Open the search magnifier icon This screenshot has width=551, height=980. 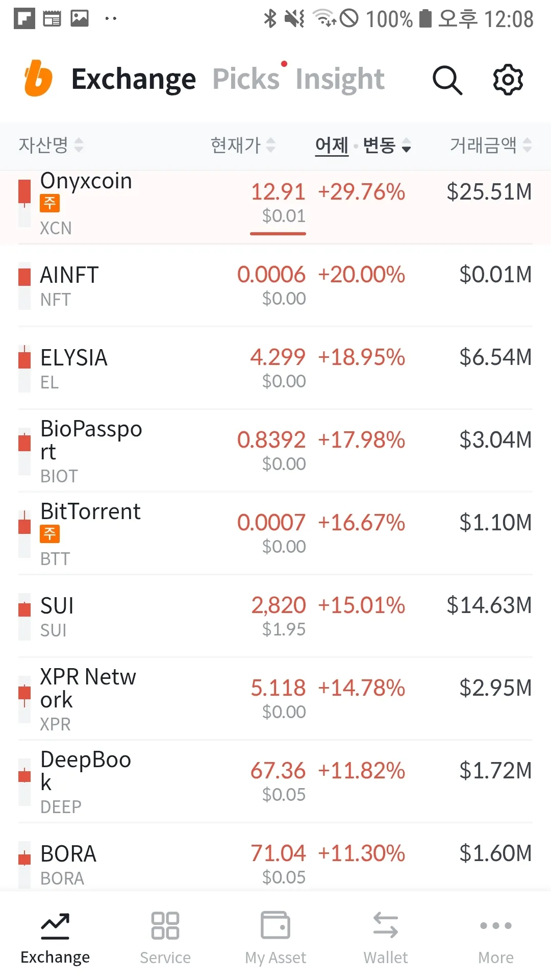447,80
